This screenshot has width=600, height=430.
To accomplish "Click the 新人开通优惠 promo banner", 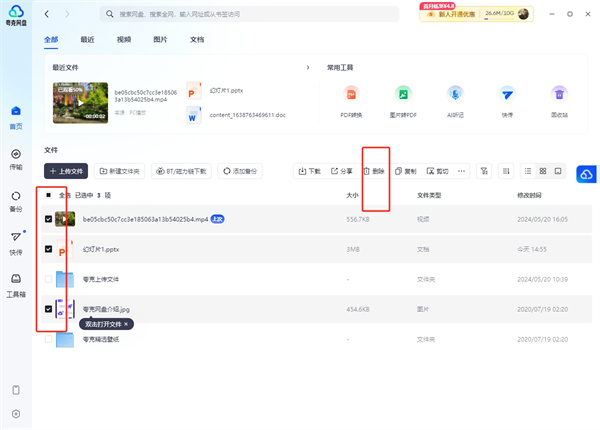I will tap(450, 14).
